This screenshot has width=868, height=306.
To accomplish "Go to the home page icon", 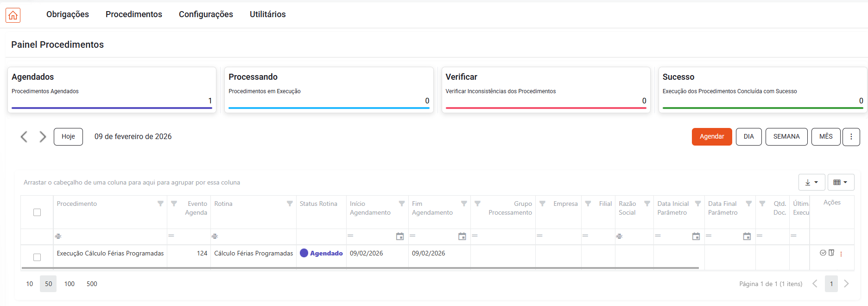I will (13, 15).
